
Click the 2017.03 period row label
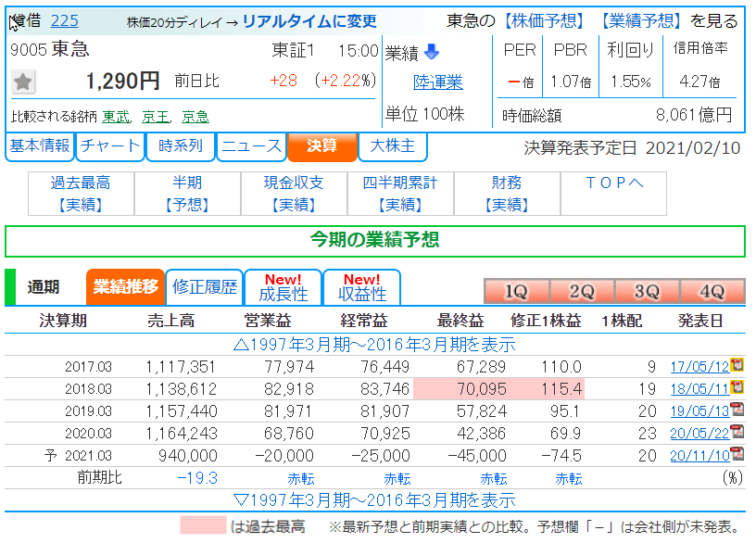[88, 367]
